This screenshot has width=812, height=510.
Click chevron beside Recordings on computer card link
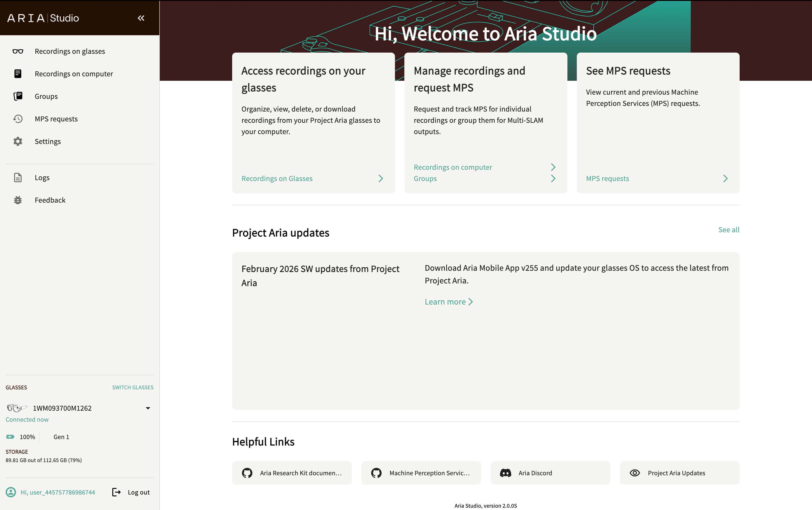(553, 167)
